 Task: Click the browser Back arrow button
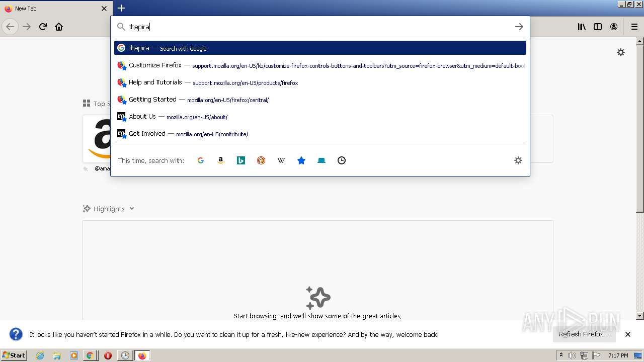click(x=10, y=27)
